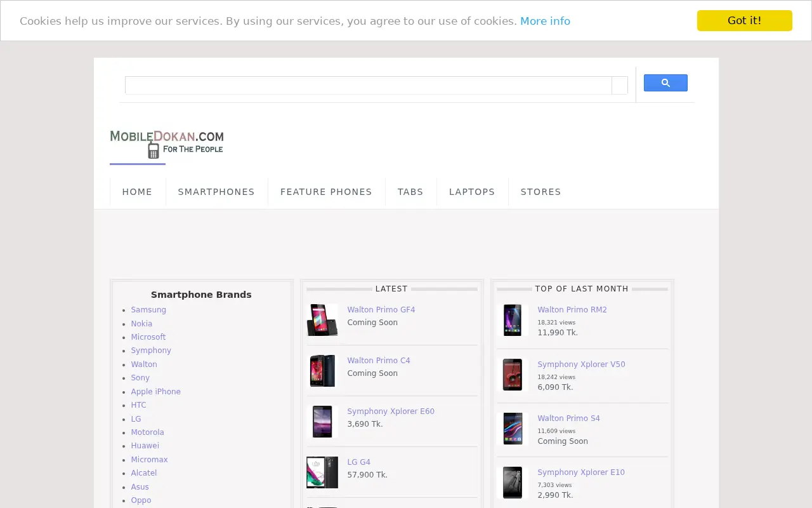The width and height of the screenshot is (812, 508).
Task: Select LG in Smartphone Brands
Action: [136, 419]
